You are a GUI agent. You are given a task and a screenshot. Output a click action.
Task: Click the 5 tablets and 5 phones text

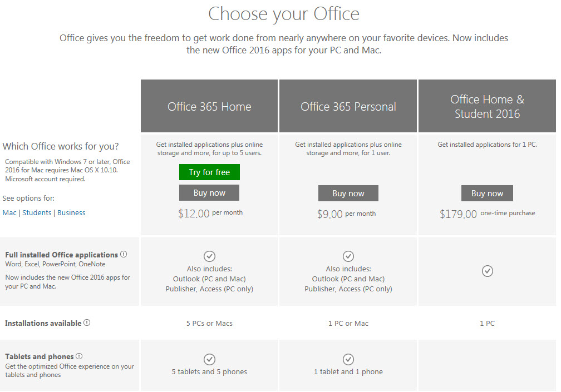[209, 371]
